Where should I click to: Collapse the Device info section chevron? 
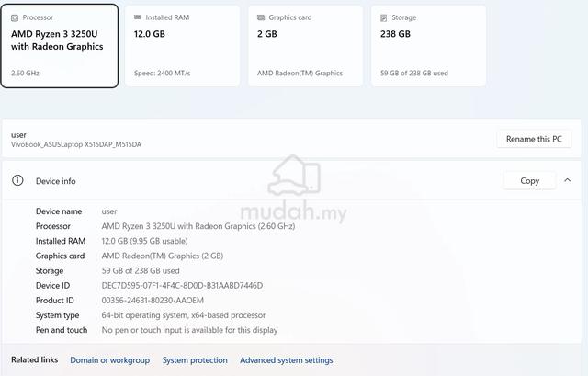coord(568,180)
